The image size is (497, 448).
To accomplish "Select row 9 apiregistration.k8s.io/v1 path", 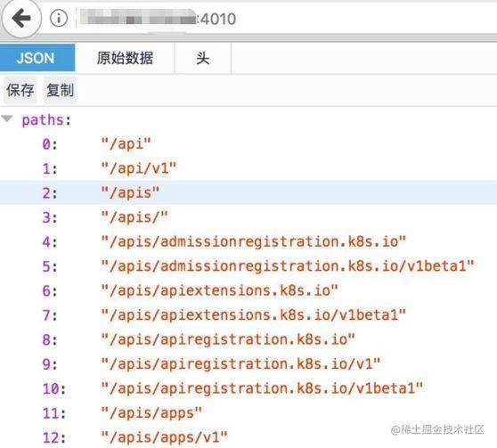I will point(248,364).
